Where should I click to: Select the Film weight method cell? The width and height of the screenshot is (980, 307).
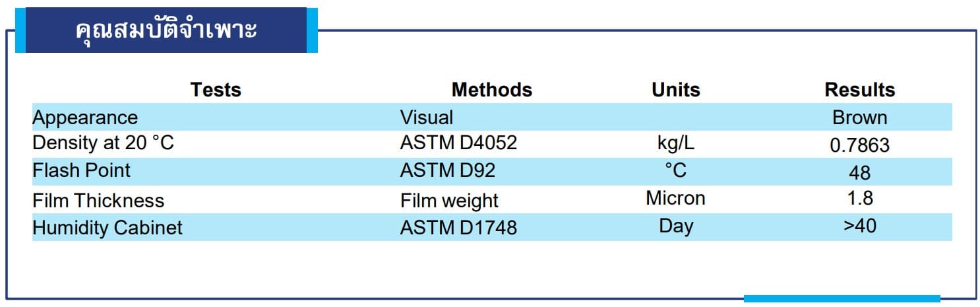tap(449, 200)
